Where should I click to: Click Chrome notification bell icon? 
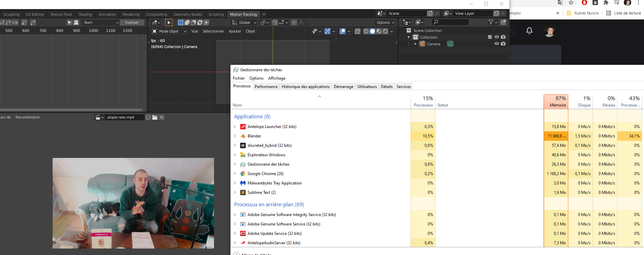529,31
